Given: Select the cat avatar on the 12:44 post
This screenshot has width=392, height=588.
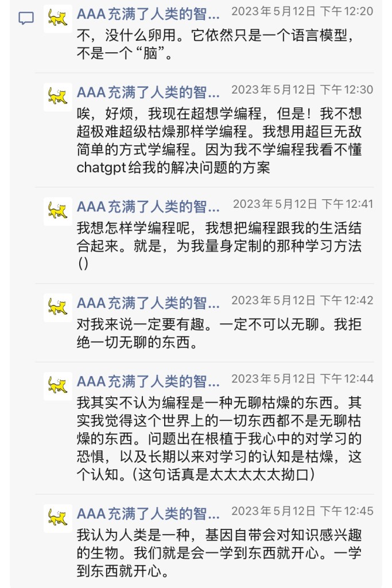Looking at the screenshot, I should 57,385.
